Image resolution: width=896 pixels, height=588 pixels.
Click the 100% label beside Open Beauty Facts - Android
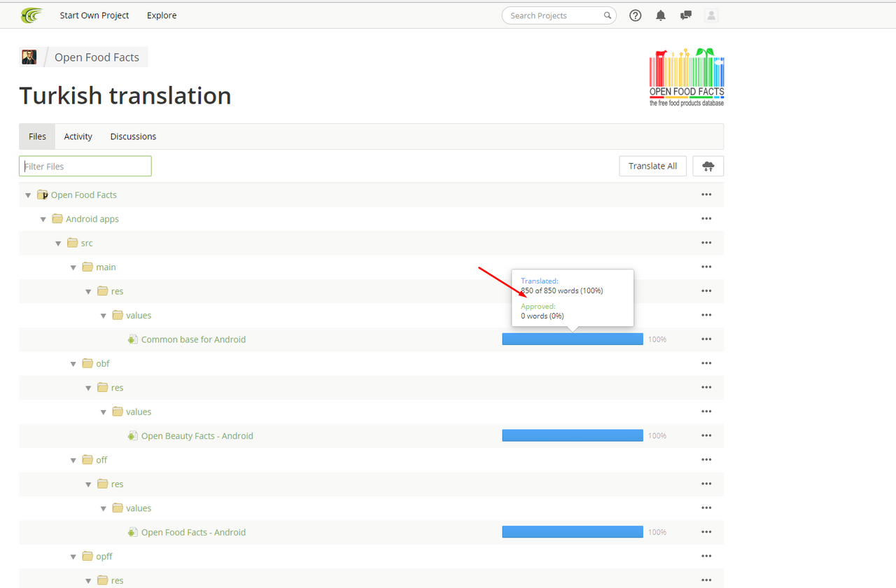point(657,435)
